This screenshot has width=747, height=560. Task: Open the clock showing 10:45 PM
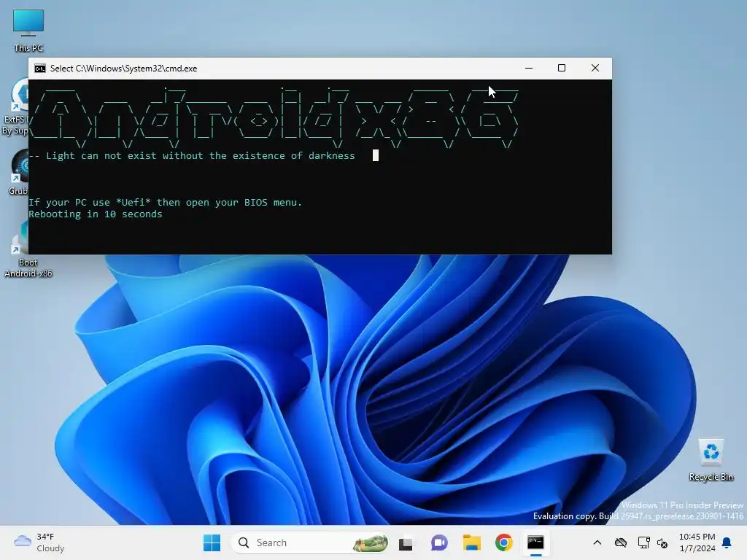tap(697, 542)
